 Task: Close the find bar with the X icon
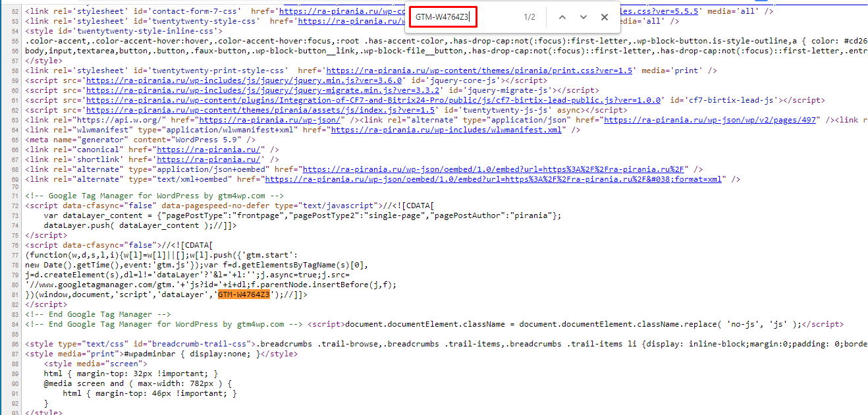point(605,17)
